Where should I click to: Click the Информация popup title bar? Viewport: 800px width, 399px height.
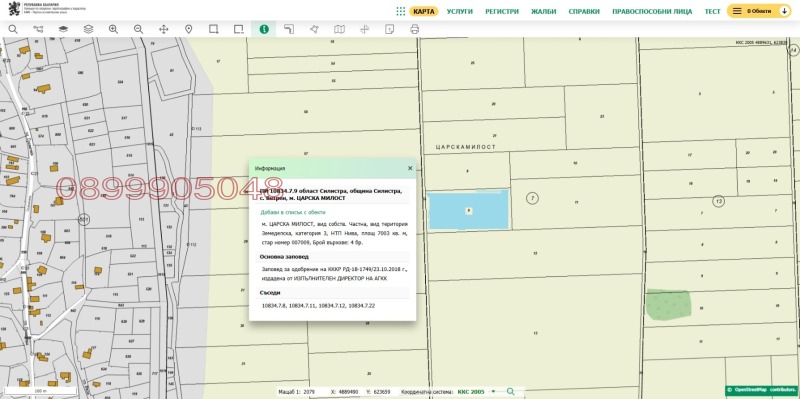(x=332, y=168)
